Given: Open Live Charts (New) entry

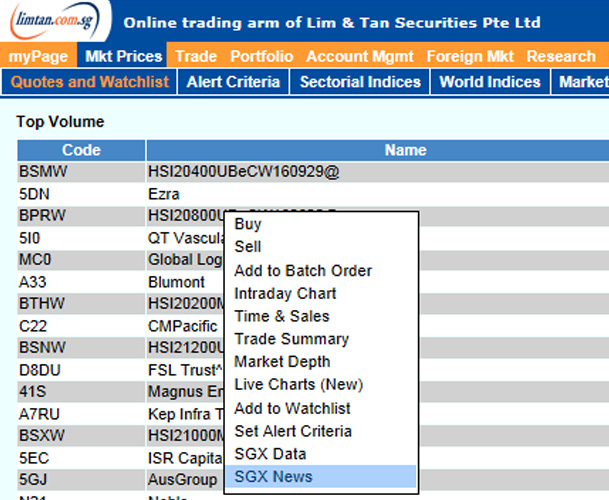Looking at the screenshot, I should tap(321, 385).
